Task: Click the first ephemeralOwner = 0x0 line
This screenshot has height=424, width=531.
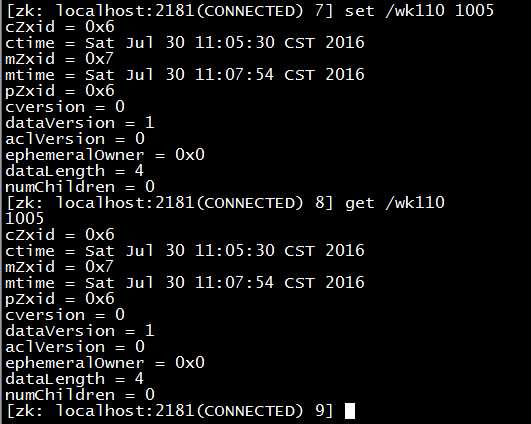Action: [105, 155]
